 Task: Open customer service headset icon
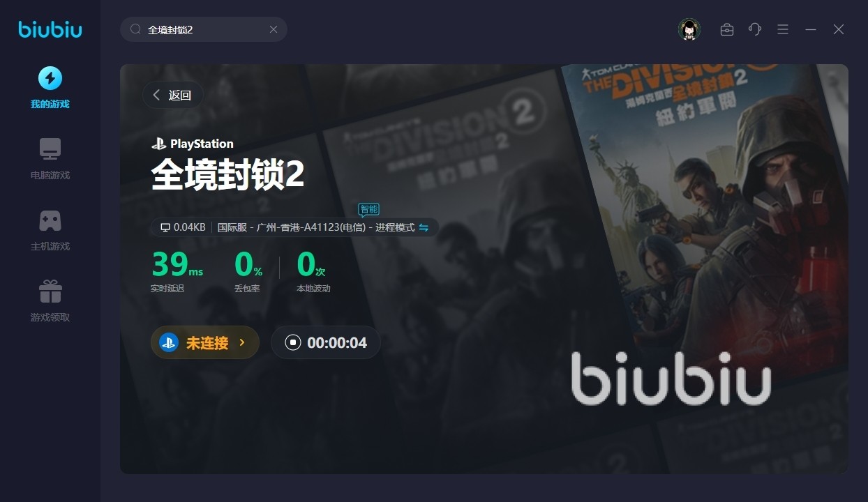755,29
